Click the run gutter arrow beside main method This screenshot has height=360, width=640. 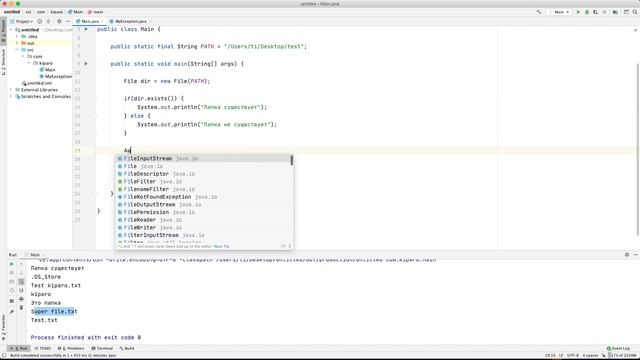tap(86, 64)
